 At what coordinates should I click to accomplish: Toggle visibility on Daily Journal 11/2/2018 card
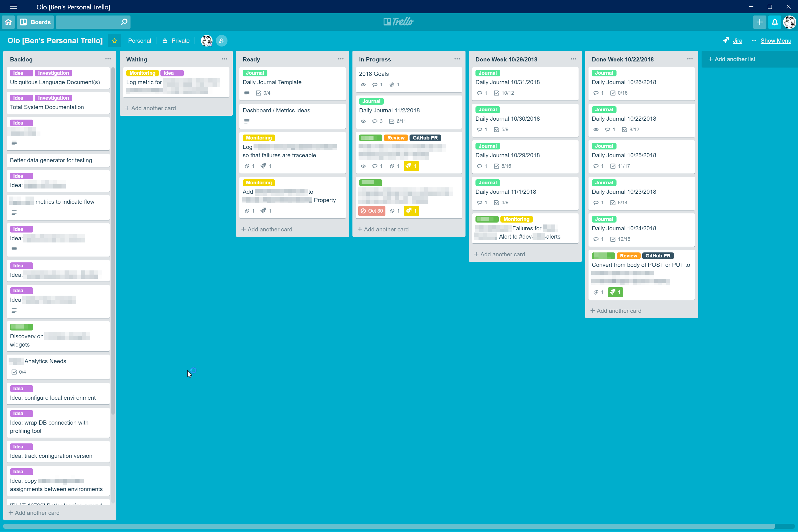[x=363, y=121]
